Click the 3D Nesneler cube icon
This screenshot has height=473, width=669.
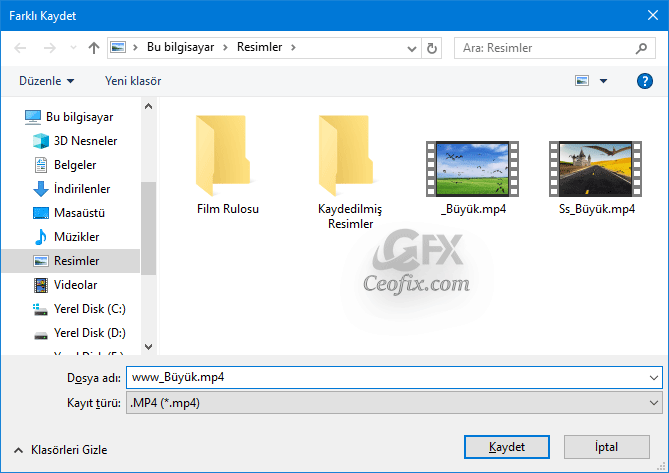pos(41,141)
